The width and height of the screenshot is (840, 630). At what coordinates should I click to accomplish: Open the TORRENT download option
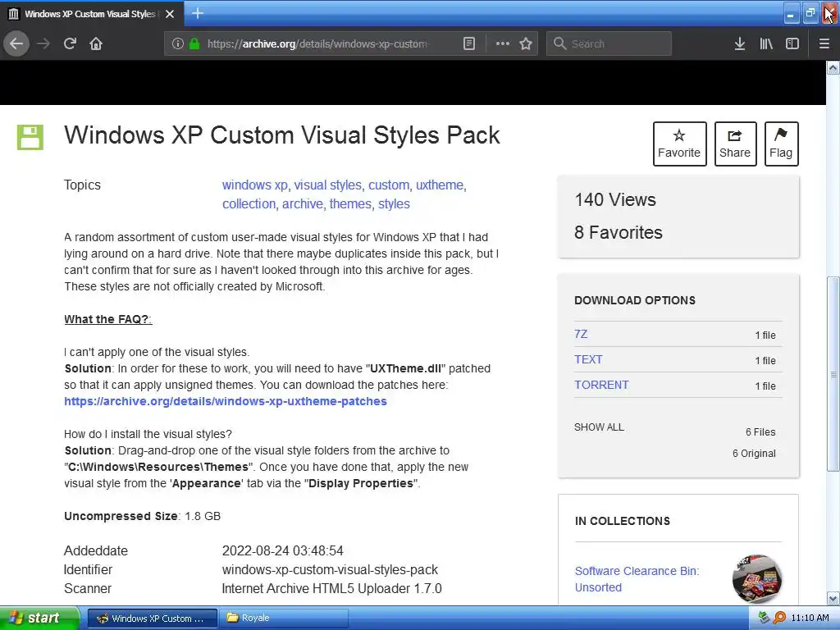point(601,386)
